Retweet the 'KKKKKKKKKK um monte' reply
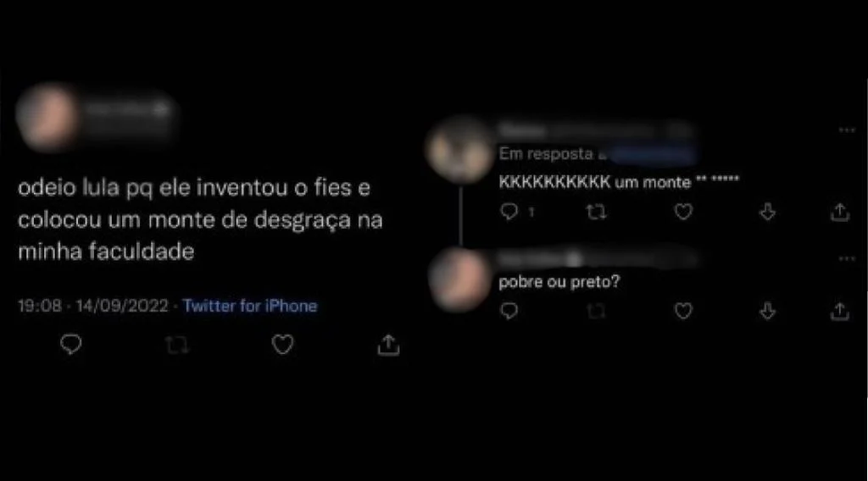This screenshot has height=481, width=868. [596, 212]
